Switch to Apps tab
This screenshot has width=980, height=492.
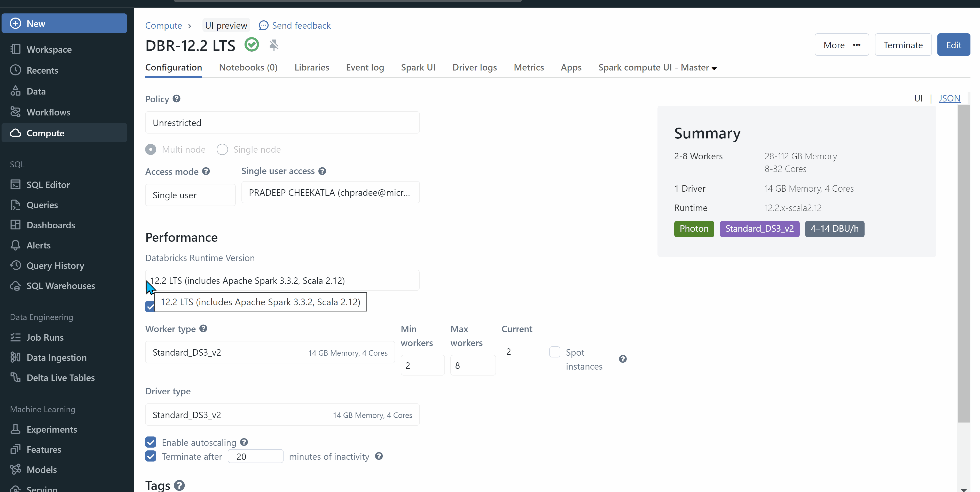pos(571,67)
